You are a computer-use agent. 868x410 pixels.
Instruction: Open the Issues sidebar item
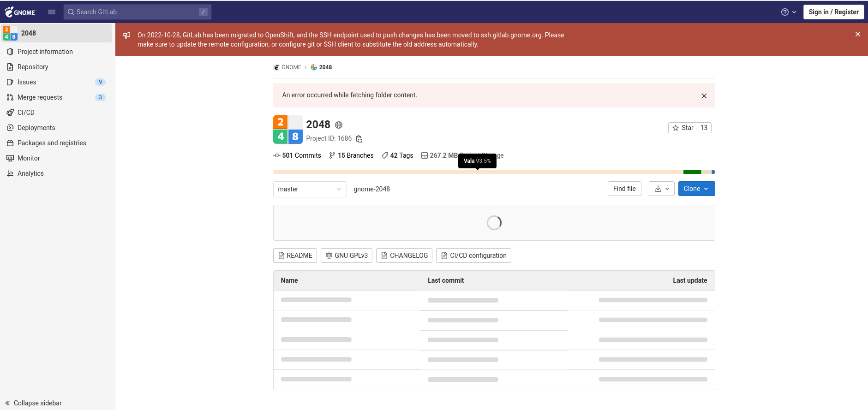click(56, 82)
